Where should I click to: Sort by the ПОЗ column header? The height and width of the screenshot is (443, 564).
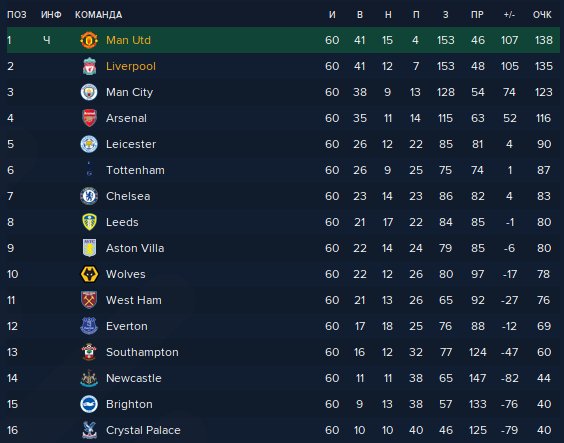pyautogui.click(x=17, y=15)
